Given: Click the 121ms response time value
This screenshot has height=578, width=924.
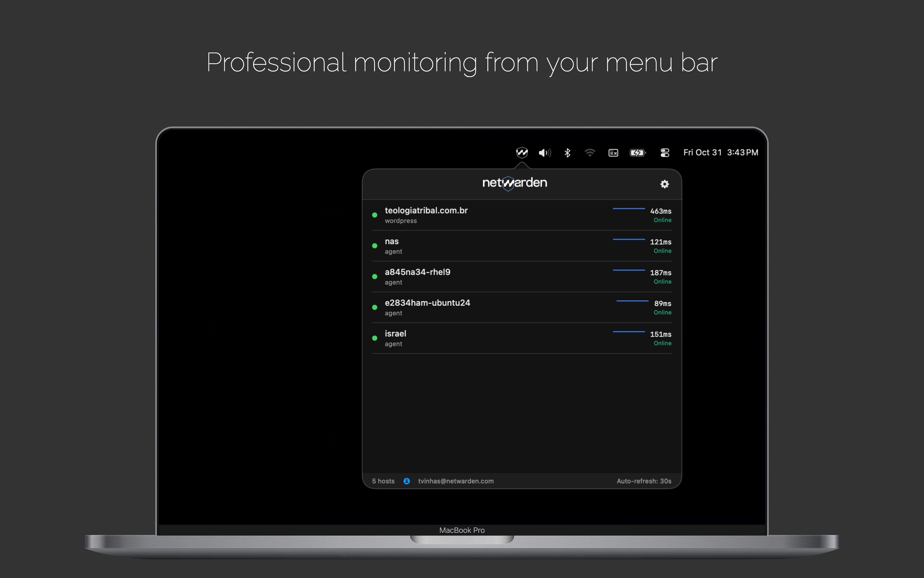Looking at the screenshot, I should point(661,242).
